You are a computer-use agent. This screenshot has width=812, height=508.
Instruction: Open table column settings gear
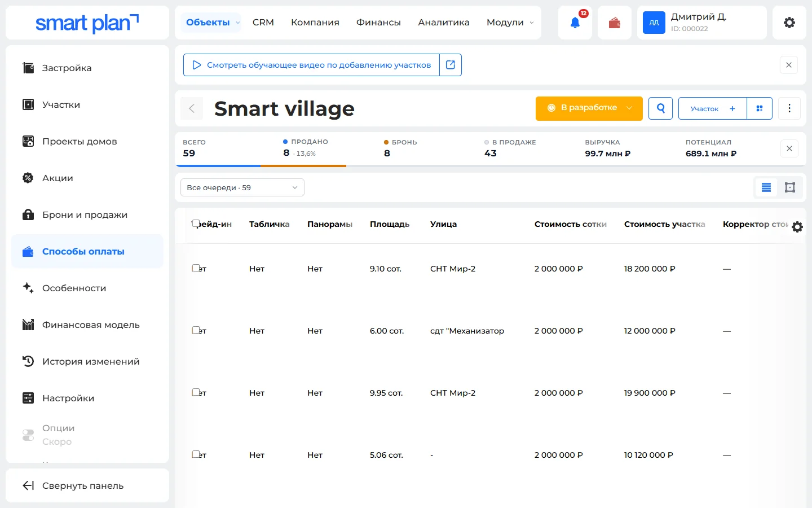[797, 227]
